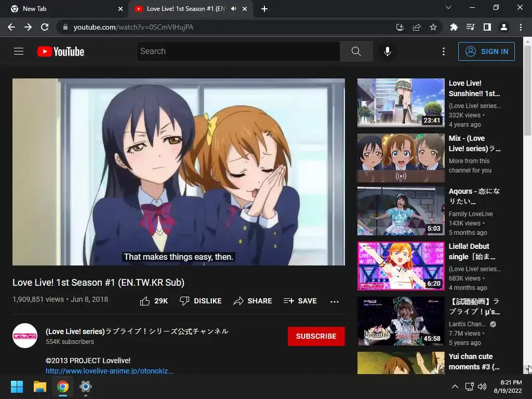
Task: Open File Explorer from taskbar
Action: pyautogui.click(x=39, y=387)
